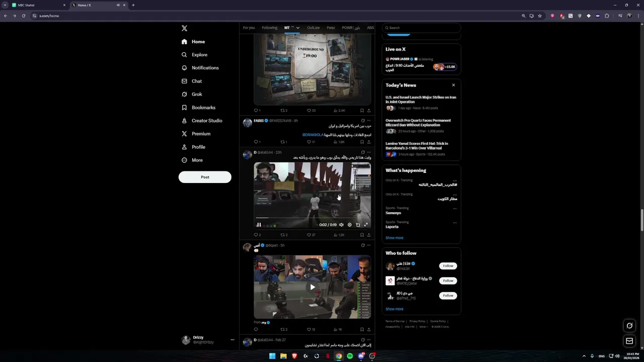
Task: Like the video post with 27 likes
Action: tap(311, 235)
